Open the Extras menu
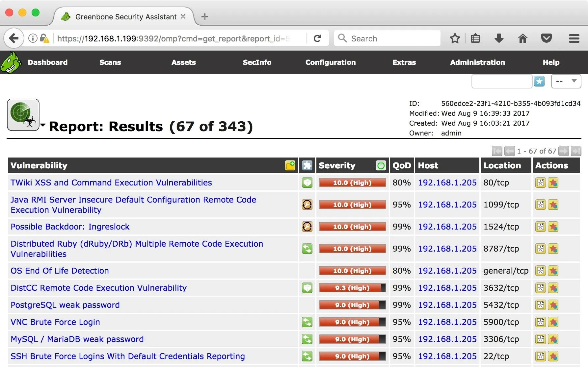Image resolution: width=588 pixels, height=367 pixels. pos(404,62)
